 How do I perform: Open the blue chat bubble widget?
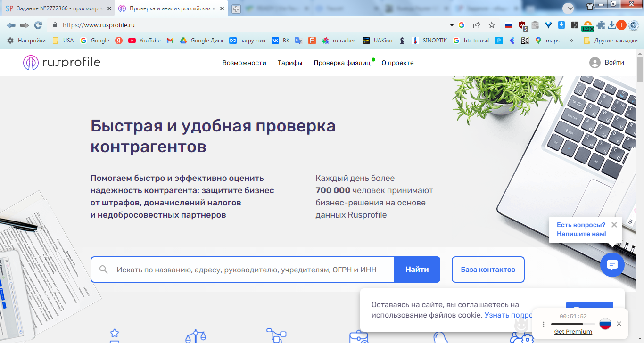(x=612, y=265)
